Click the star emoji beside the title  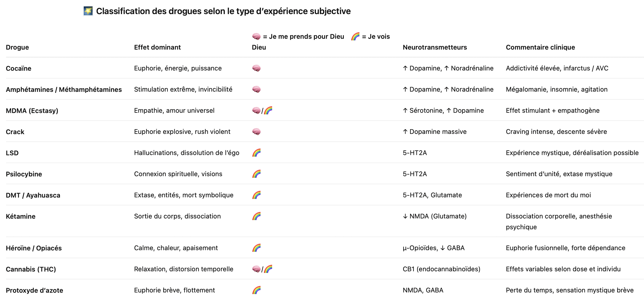click(88, 11)
